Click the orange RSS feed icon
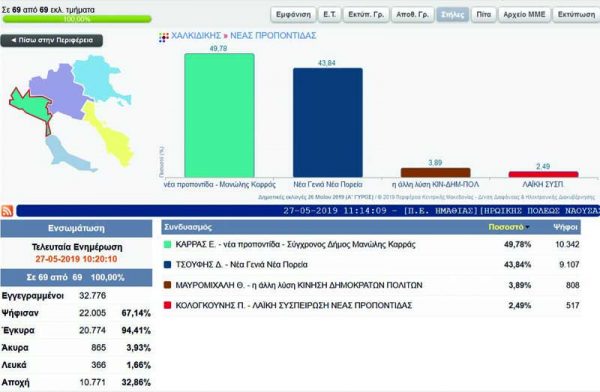The image size is (600, 392). (8, 211)
